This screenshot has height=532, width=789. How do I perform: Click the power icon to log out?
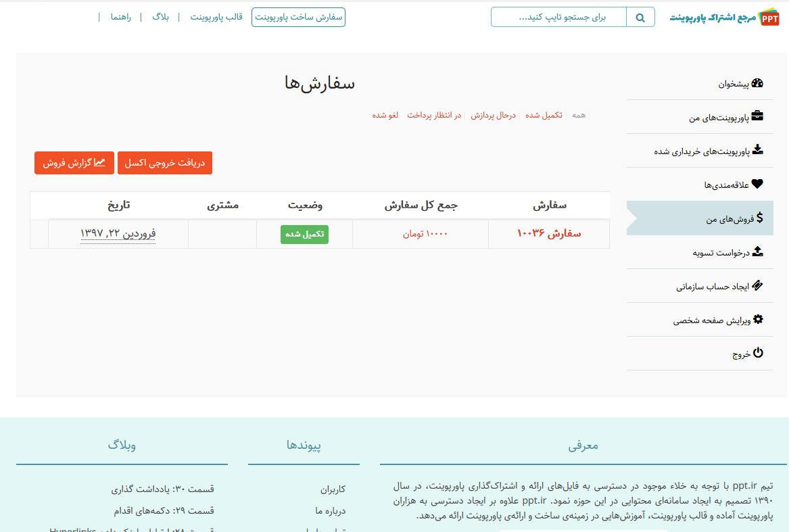pyautogui.click(x=758, y=353)
